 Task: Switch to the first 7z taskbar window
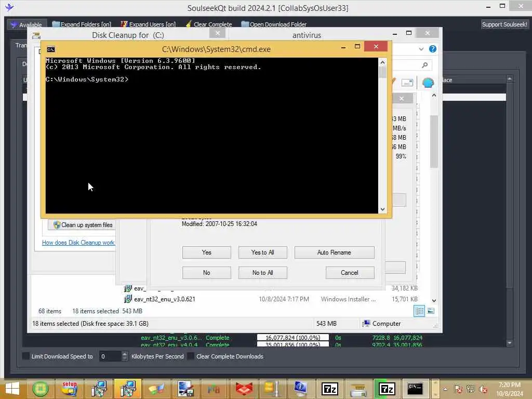[x=329, y=389]
